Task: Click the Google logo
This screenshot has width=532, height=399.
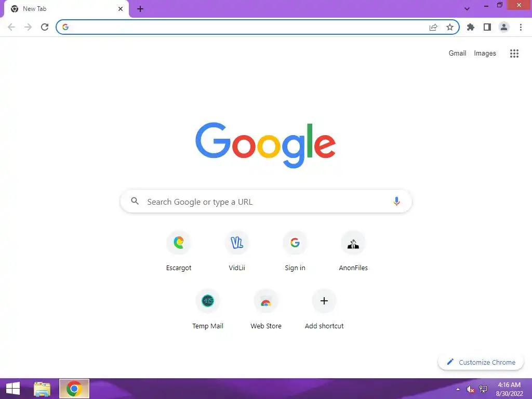Action: pyautogui.click(x=265, y=145)
